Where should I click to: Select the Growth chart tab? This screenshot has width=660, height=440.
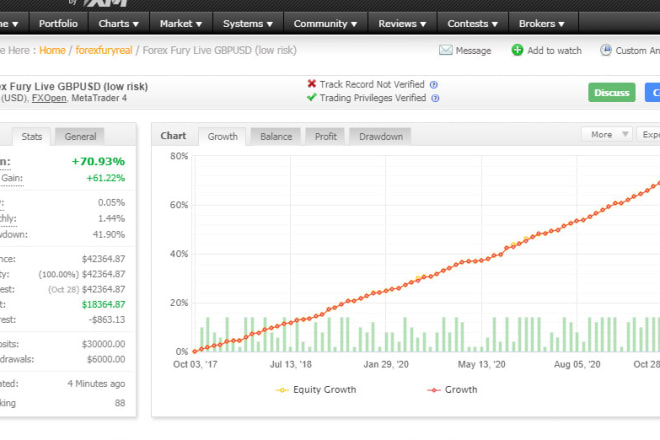222,136
